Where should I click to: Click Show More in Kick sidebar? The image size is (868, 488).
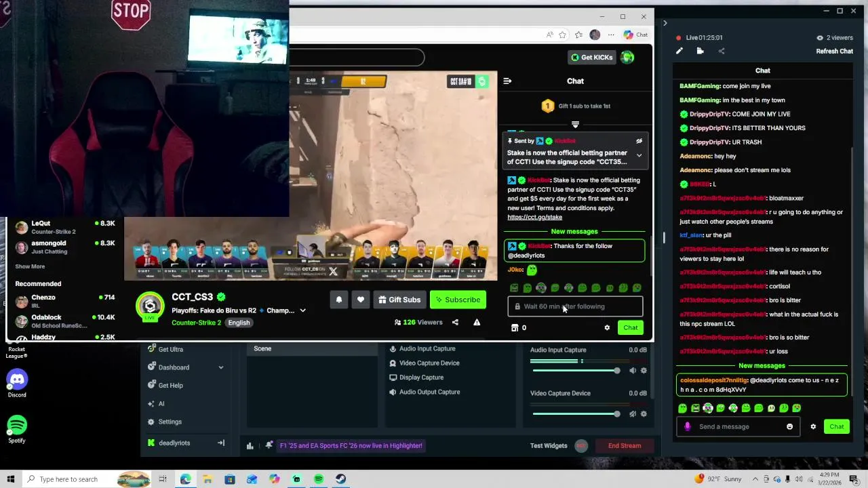(30, 267)
